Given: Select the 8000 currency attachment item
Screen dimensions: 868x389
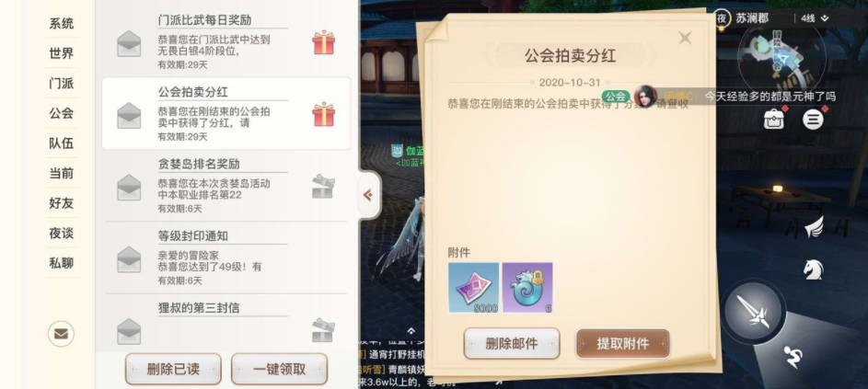Looking at the screenshot, I should pos(473,288).
